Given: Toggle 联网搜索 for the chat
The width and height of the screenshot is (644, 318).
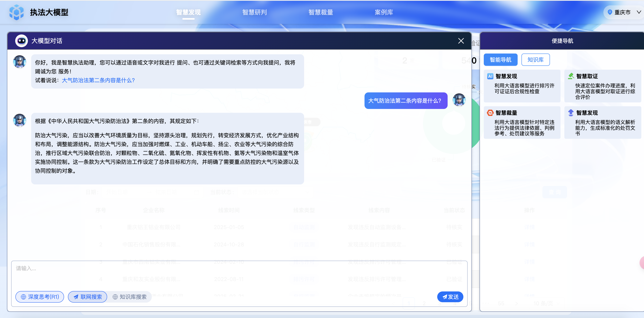Looking at the screenshot, I should pos(87,297).
